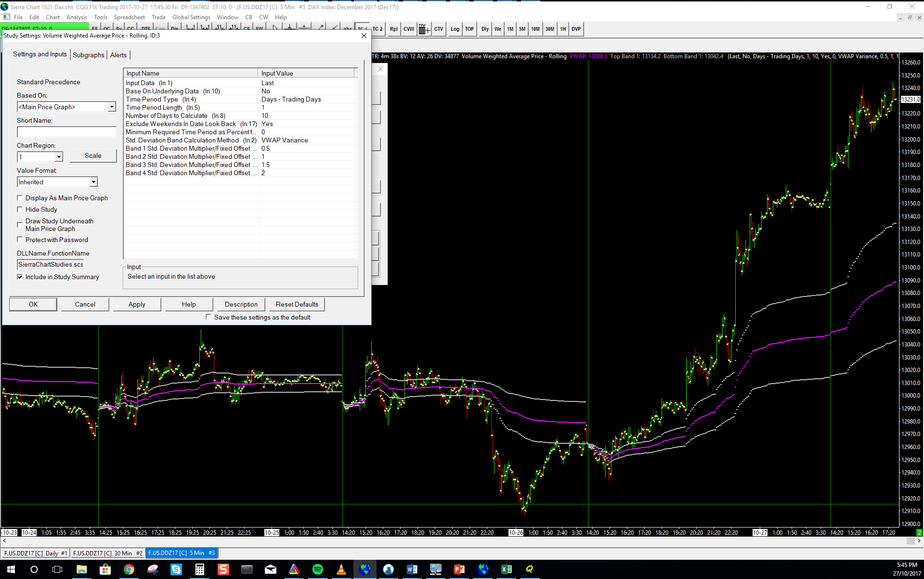Click the Rpl replay toolbar button
The image size is (924, 579).
coord(393,29)
